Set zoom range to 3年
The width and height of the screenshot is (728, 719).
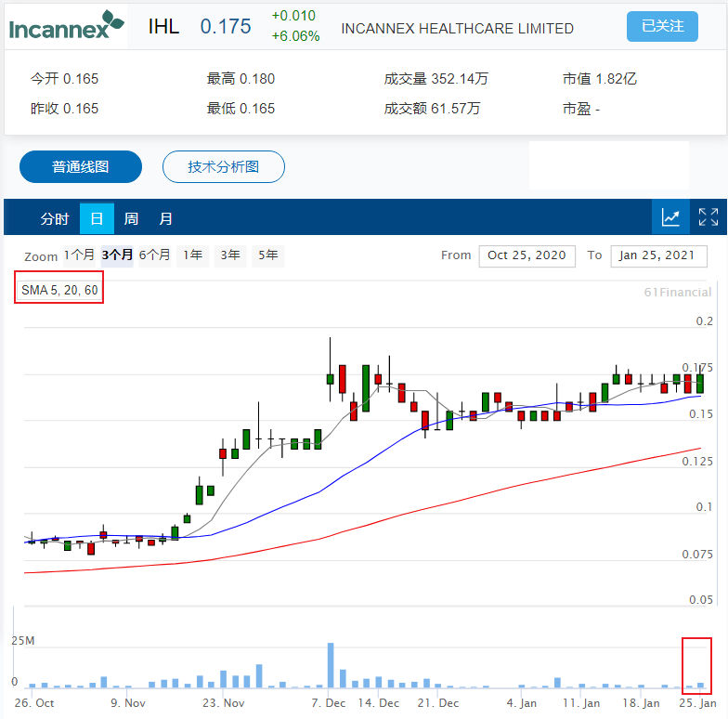(230, 255)
